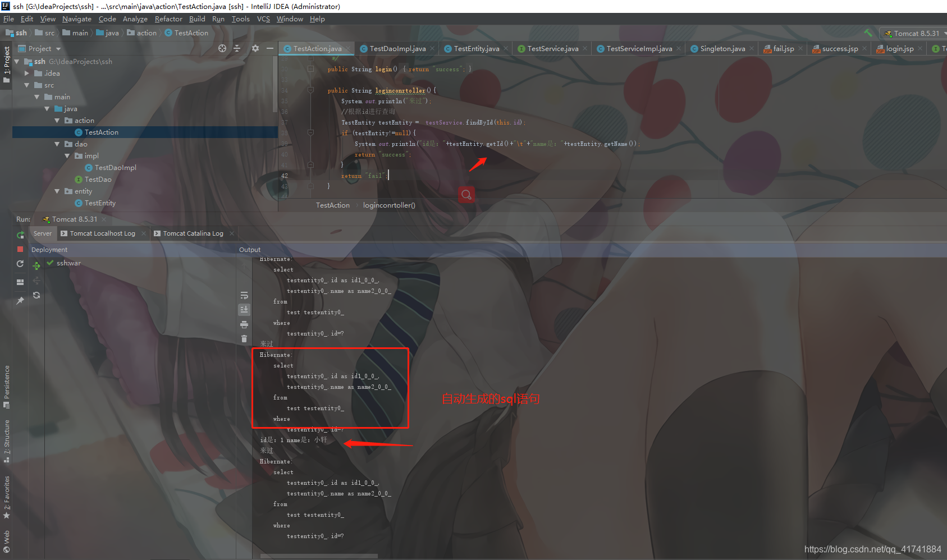Image resolution: width=947 pixels, height=560 pixels.
Task: Collapse the java source folder
Action: point(47,109)
